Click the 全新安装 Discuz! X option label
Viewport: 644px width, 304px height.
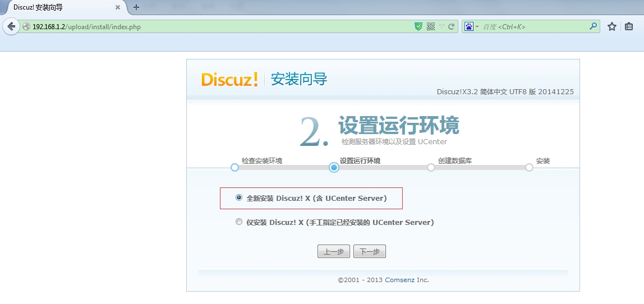point(316,198)
